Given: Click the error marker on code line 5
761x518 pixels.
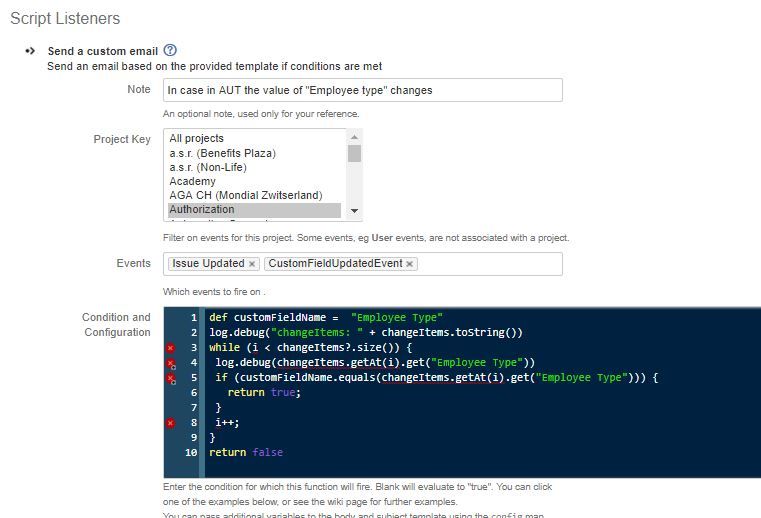Looking at the screenshot, I should point(171,378).
